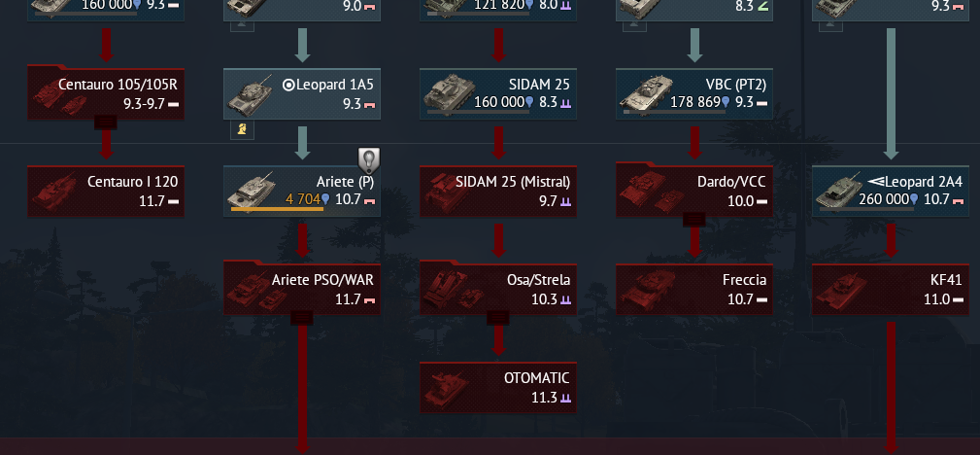Viewport: 980px width, 455px height.
Task: Expand the Ariete PSO/WAR group folder
Action: click(x=302, y=319)
